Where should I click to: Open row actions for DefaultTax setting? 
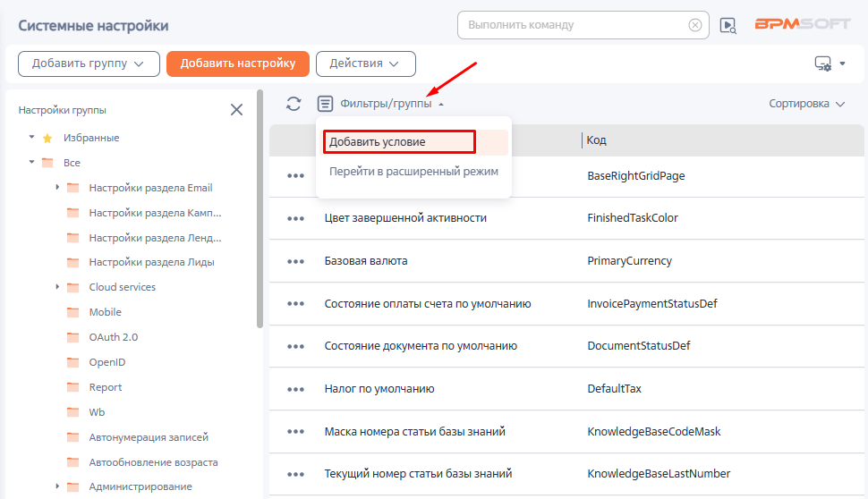pos(295,389)
